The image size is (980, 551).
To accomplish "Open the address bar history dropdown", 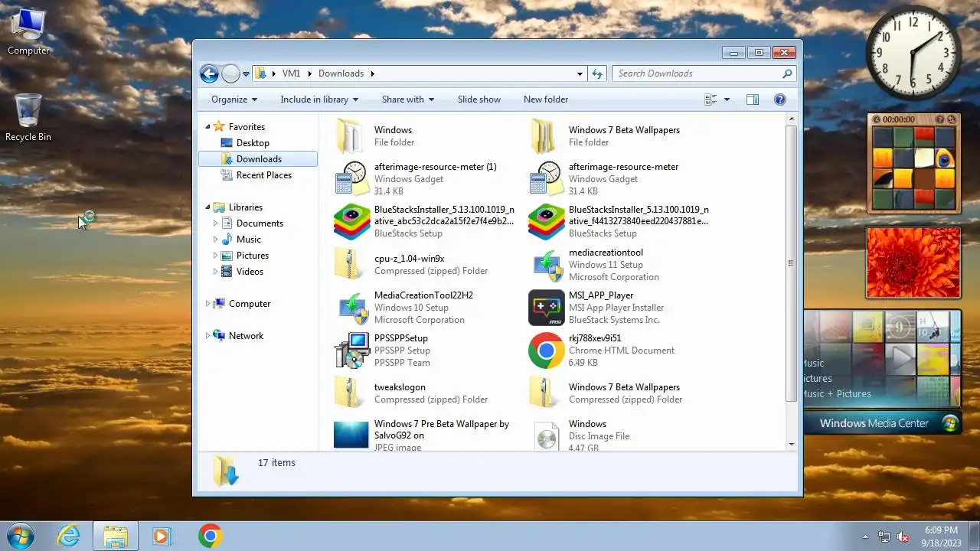I will coord(580,73).
